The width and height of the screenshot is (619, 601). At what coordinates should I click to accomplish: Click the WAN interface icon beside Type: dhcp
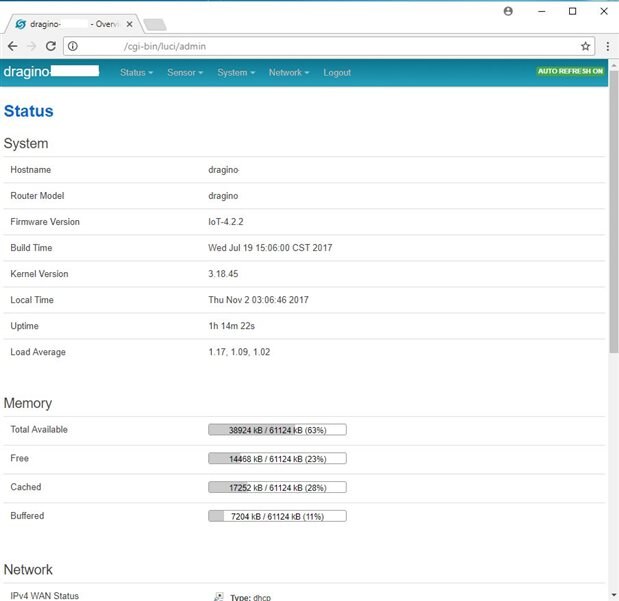pos(219,597)
